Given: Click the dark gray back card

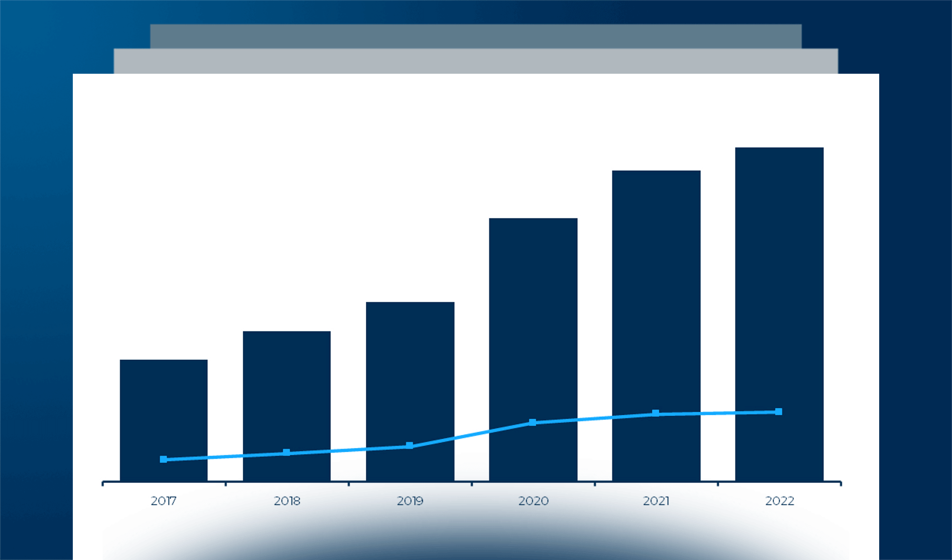Looking at the screenshot, I should coord(476,36).
